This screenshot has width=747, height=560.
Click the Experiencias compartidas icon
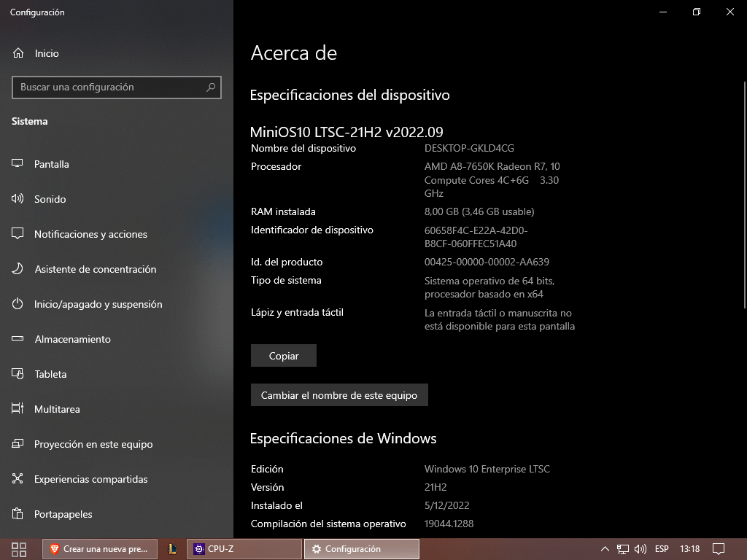click(x=18, y=478)
